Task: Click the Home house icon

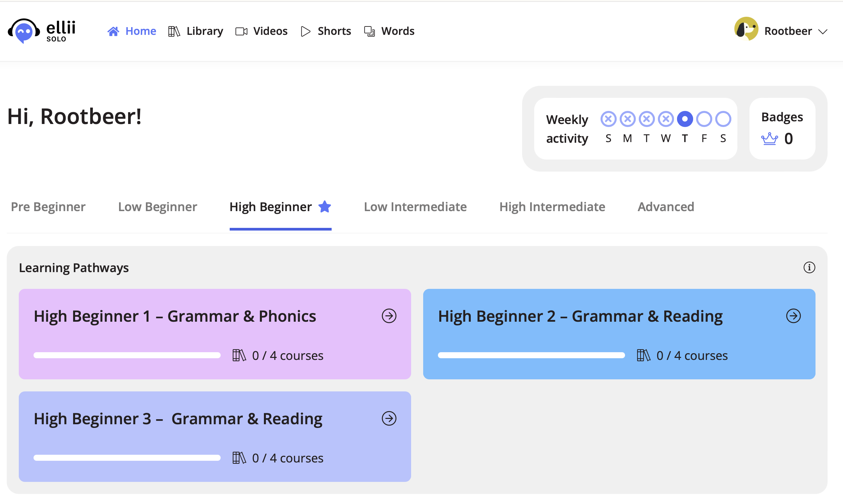Action: 113,31
